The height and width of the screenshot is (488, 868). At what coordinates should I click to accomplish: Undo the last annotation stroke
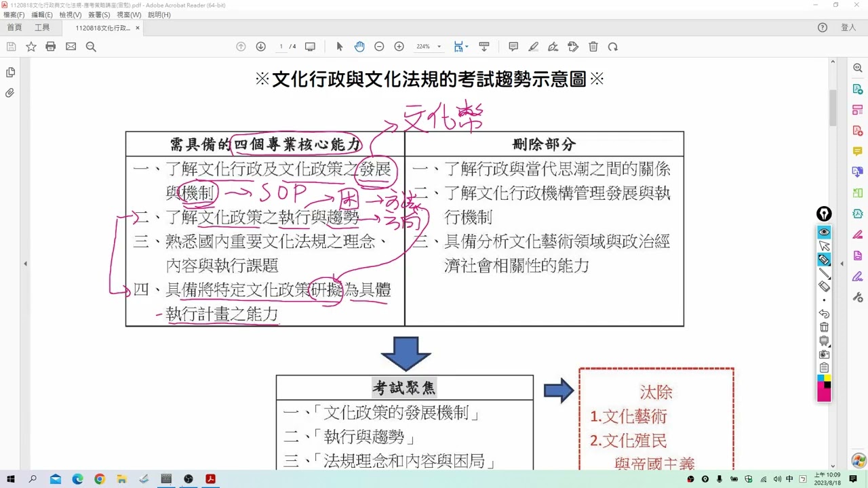click(x=824, y=314)
